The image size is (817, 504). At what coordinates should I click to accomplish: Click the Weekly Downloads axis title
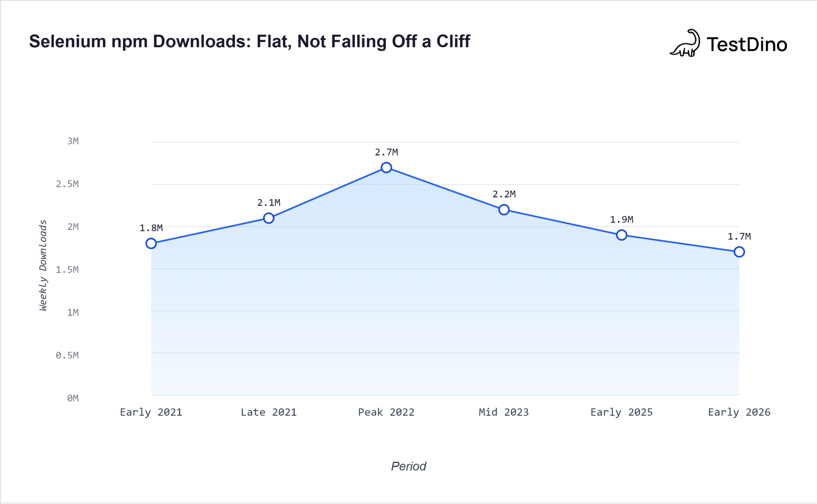[x=43, y=265]
